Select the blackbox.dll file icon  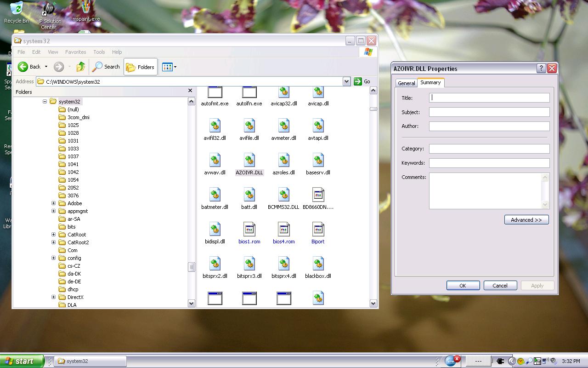[x=318, y=264]
